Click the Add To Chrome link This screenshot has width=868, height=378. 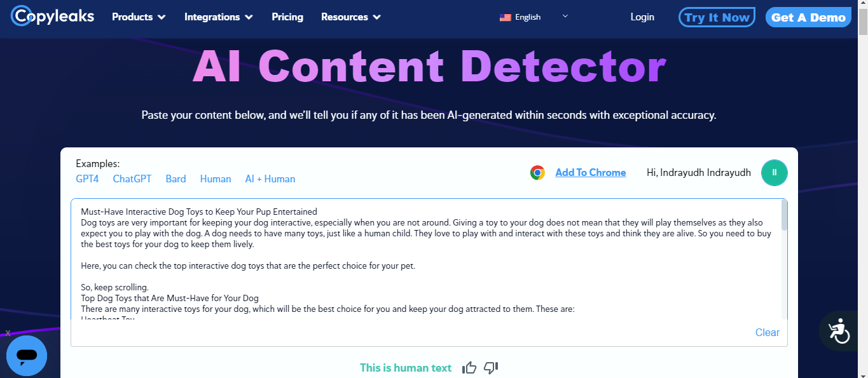(x=591, y=173)
